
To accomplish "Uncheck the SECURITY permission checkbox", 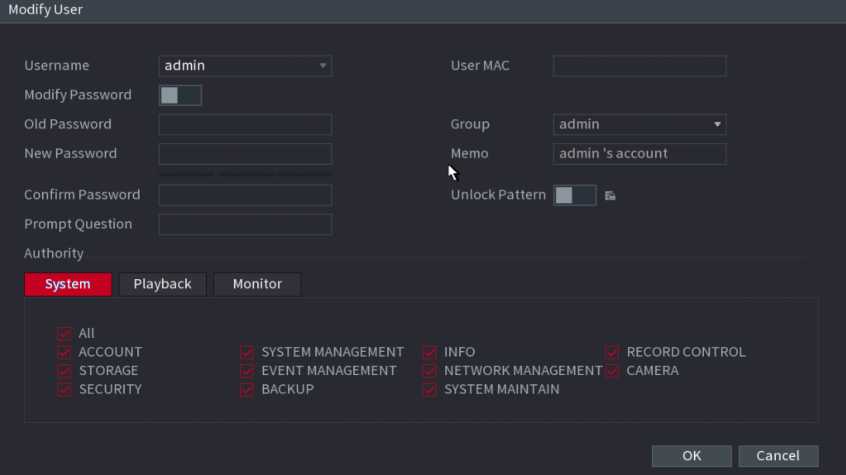I will click(x=65, y=389).
